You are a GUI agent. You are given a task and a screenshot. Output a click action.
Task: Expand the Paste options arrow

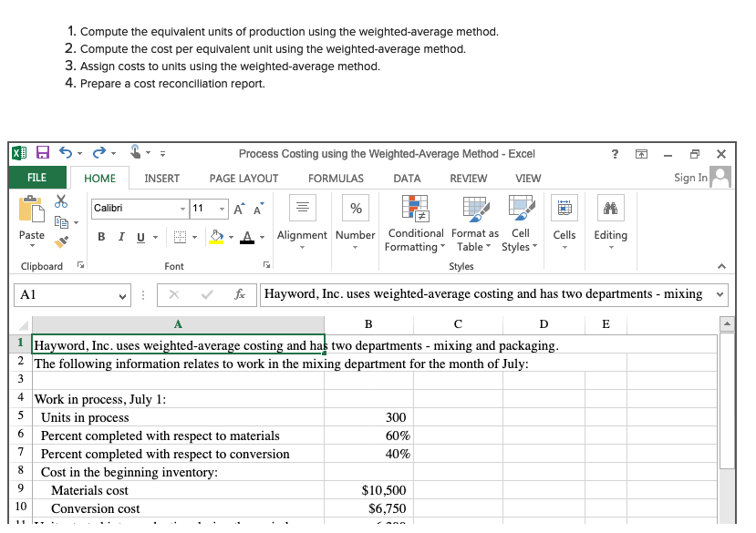(x=32, y=246)
